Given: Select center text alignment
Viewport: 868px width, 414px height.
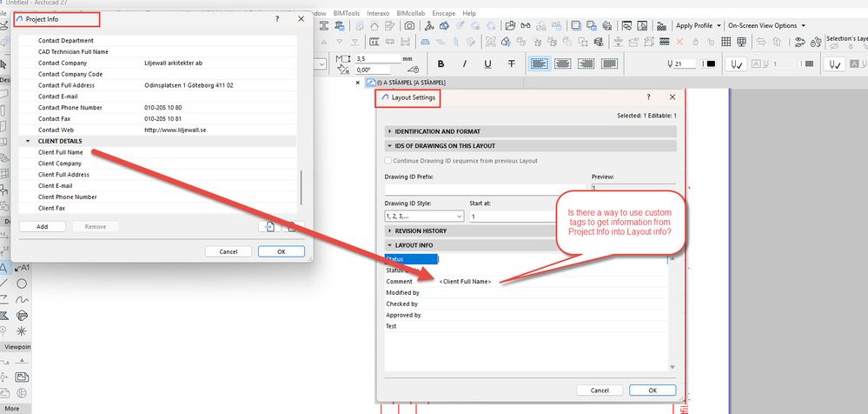Looking at the screenshot, I should 562,64.
